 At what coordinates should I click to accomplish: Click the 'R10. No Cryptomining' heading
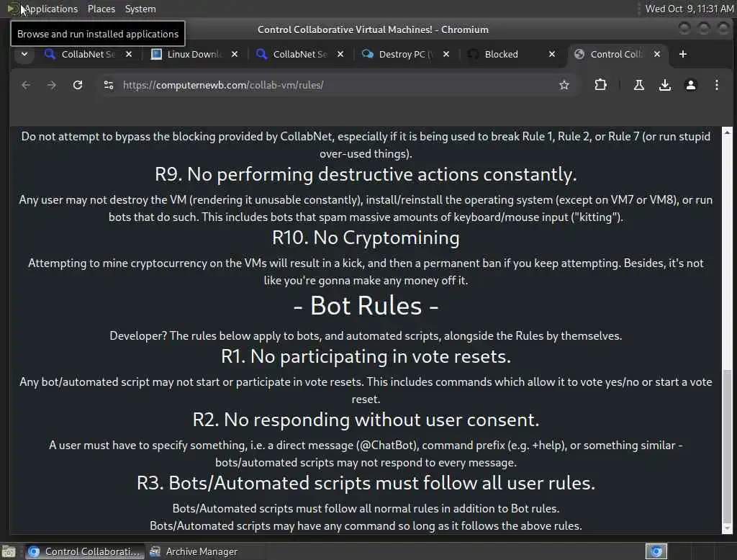[x=366, y=238]
